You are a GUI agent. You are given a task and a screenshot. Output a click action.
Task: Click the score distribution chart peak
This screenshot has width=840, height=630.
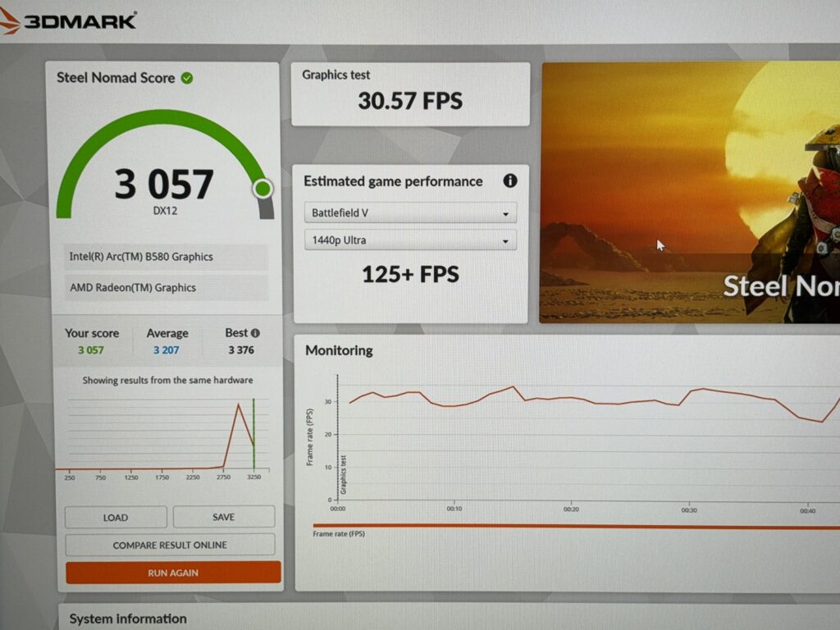point(239,405)
